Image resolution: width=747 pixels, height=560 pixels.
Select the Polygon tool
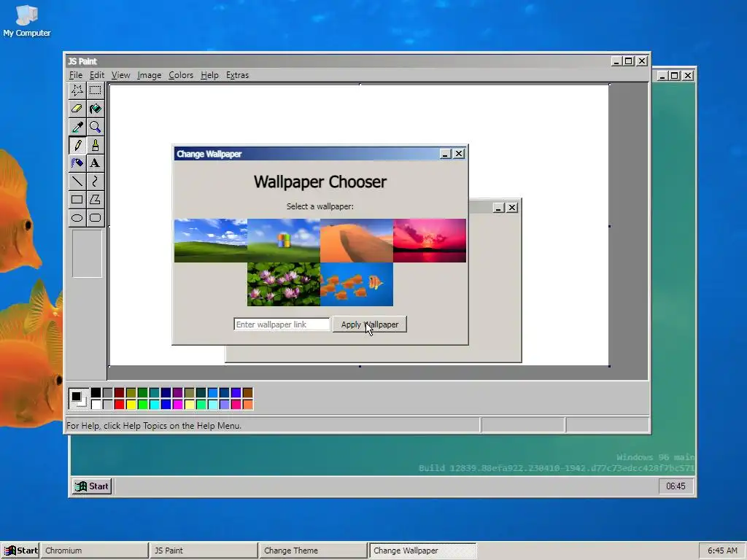pyautogui.click(x=96, y=200)
